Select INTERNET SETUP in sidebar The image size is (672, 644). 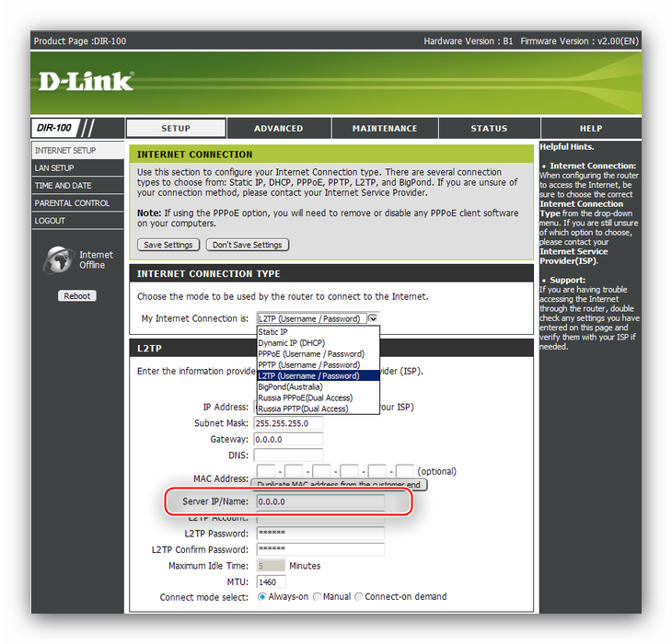77,150
